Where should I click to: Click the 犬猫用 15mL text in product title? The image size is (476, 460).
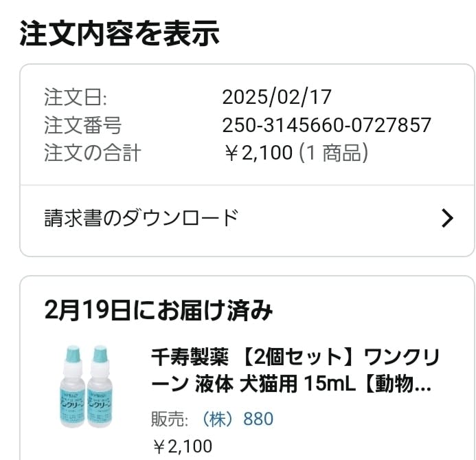pyautogui.click(x=297, y=384)
